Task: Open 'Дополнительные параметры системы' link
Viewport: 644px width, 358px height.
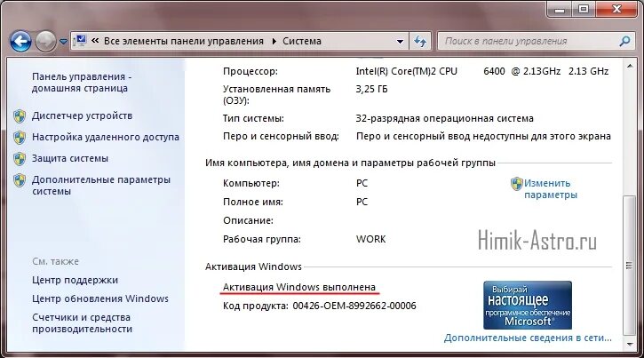Action: point(101,186)
